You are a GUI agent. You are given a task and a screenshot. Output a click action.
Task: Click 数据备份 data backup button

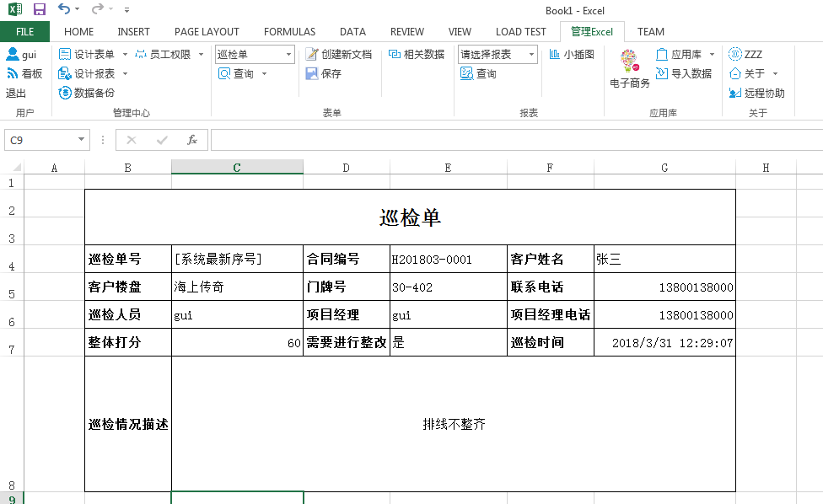[x=87, y=93]
